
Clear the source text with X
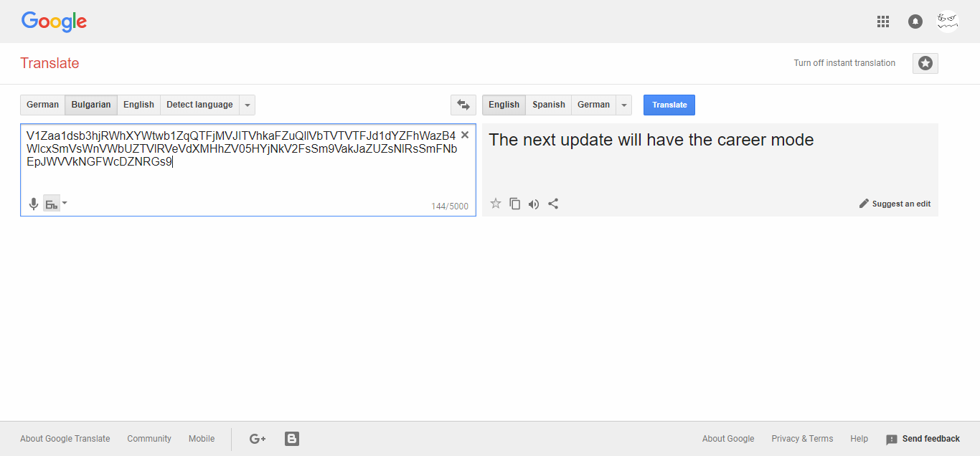tap(465, 135)
